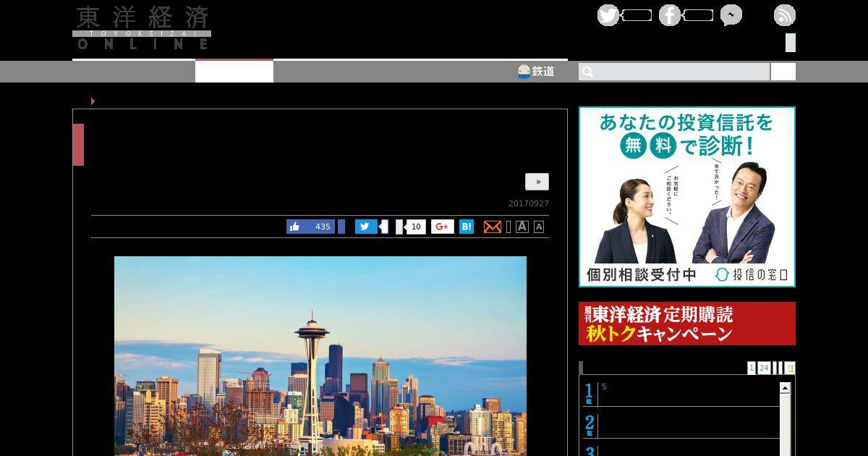Select the highlighted white navigation tab
Image resolution: width=868 pixels, height=456 pixels.
234,71
